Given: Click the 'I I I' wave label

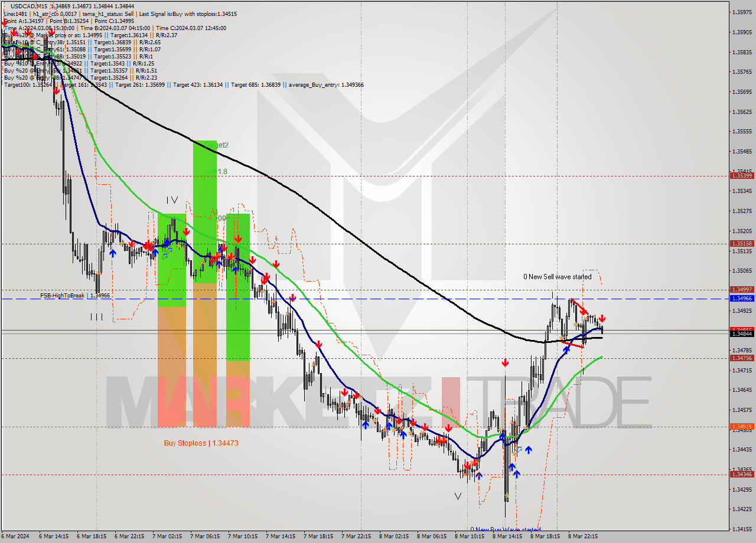Looking at the screenshot, I should click(96, 317).
